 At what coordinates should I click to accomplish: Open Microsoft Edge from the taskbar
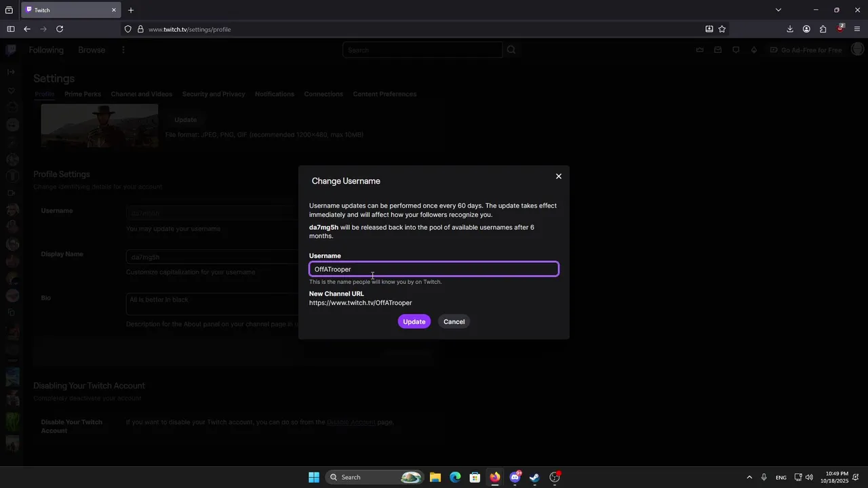[x=455, y=477]
